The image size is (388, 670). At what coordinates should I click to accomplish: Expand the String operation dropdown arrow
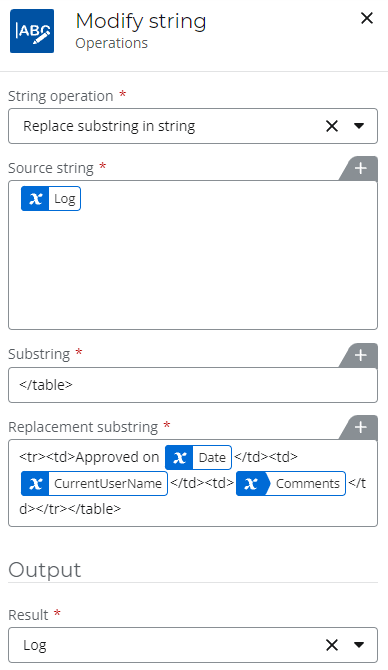[359, 126]
